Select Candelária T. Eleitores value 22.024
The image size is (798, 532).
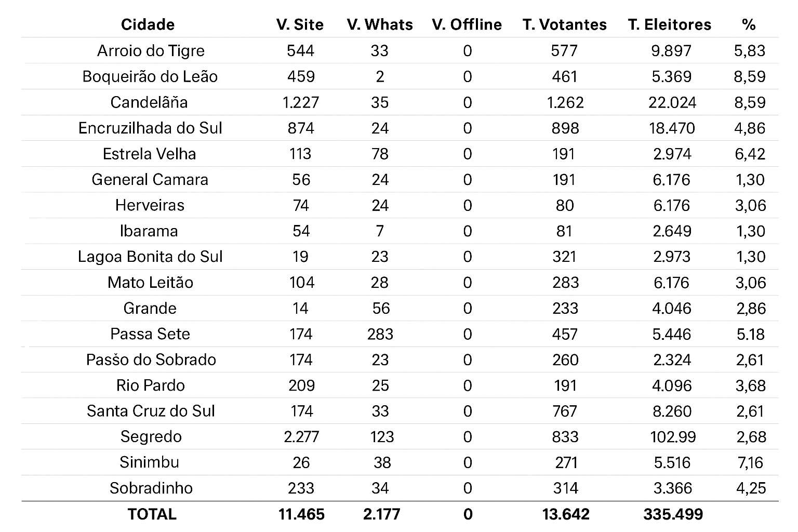click(672, 102)
